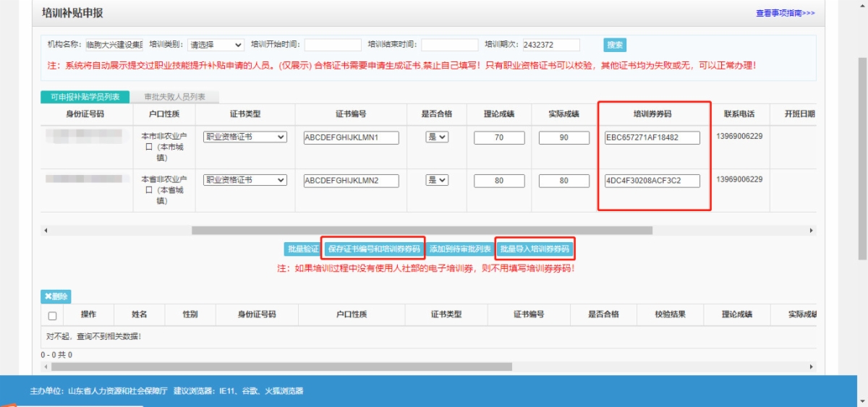Click 添加到待审批列表 button
Image resolution: width=868 pixels, height=407 pixels.
[x=460, y=249]
